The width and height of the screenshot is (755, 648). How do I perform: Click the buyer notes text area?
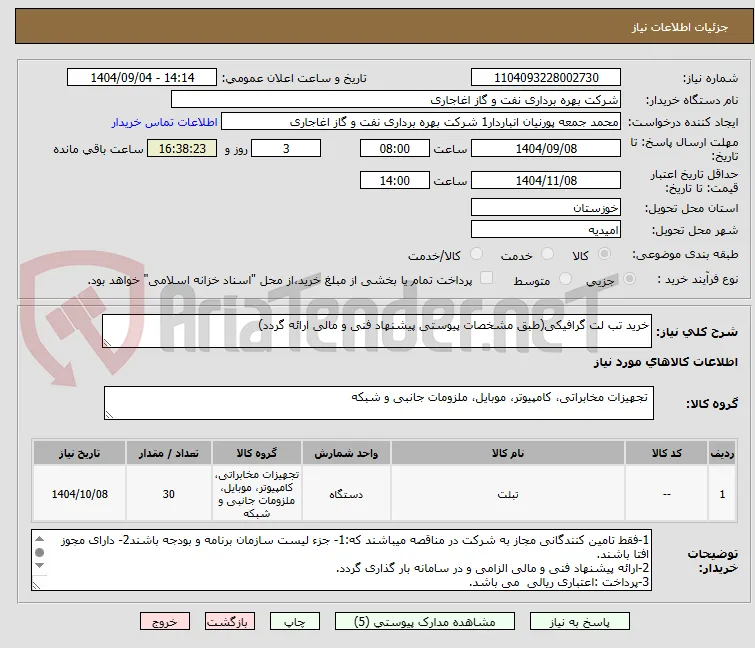[341, 560]
